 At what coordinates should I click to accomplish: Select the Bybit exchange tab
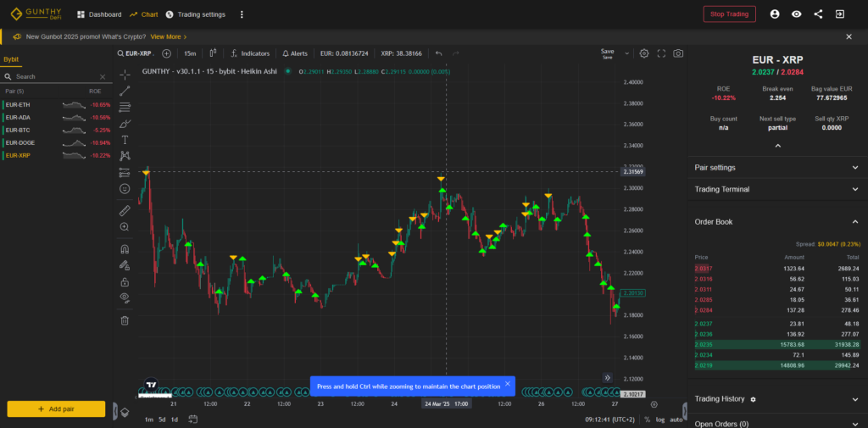coord(11,59)
